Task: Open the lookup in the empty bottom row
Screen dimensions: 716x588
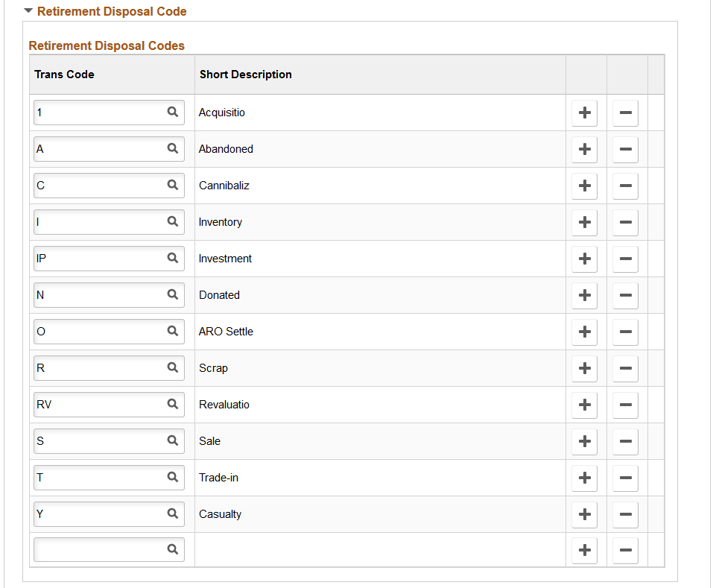Action: (x=173, y=550)
